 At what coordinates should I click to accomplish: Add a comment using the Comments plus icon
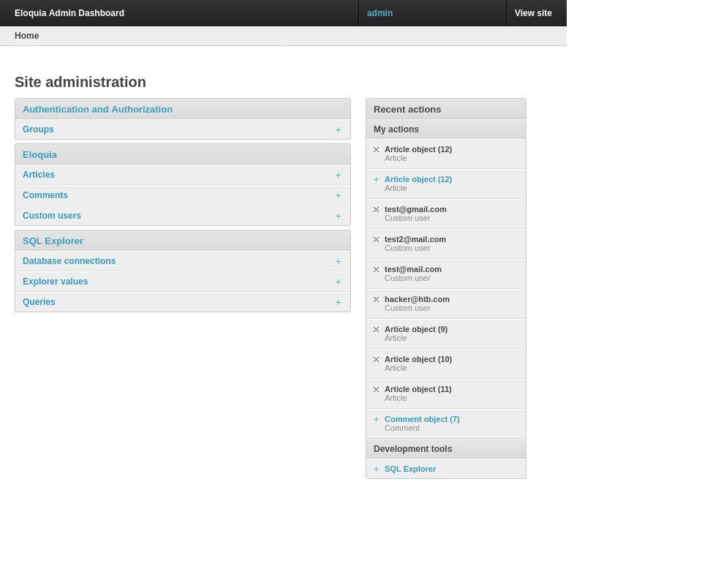[338, 196]
